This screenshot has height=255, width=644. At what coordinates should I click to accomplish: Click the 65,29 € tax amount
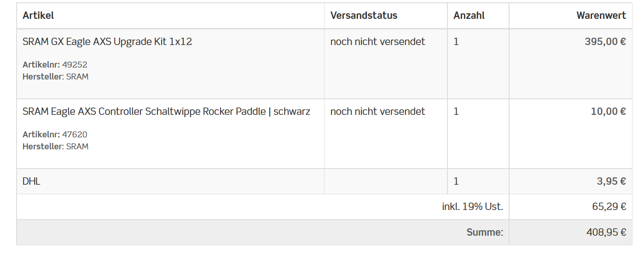(609, 207)
